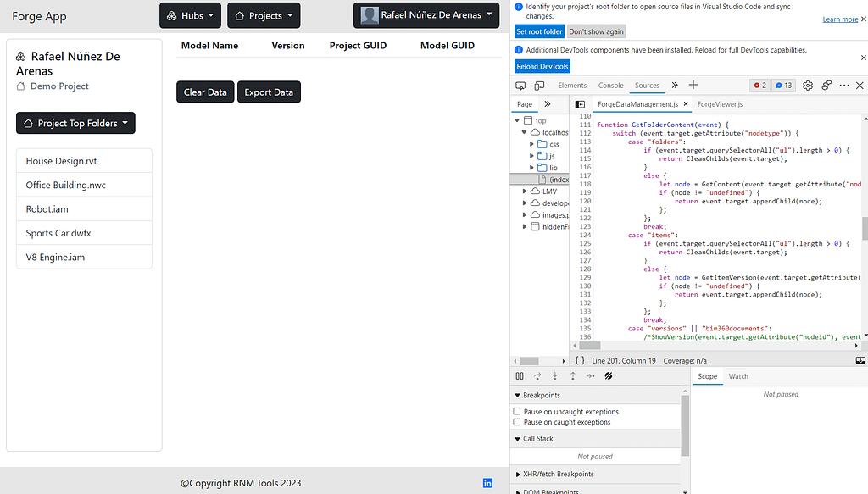Screen dimensions: 868x494
Task: Click the code editor horizontal scrollbar
Action: coord(590,345)
